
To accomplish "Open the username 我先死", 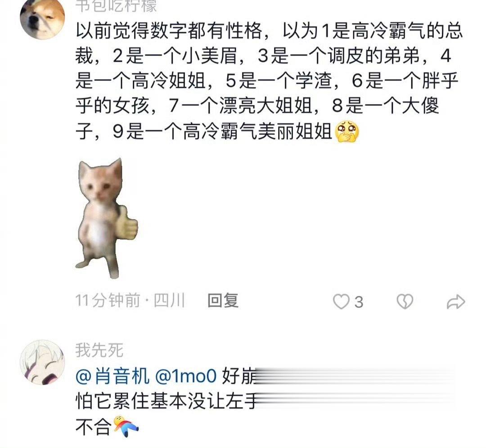I will (x=99, y=350).
